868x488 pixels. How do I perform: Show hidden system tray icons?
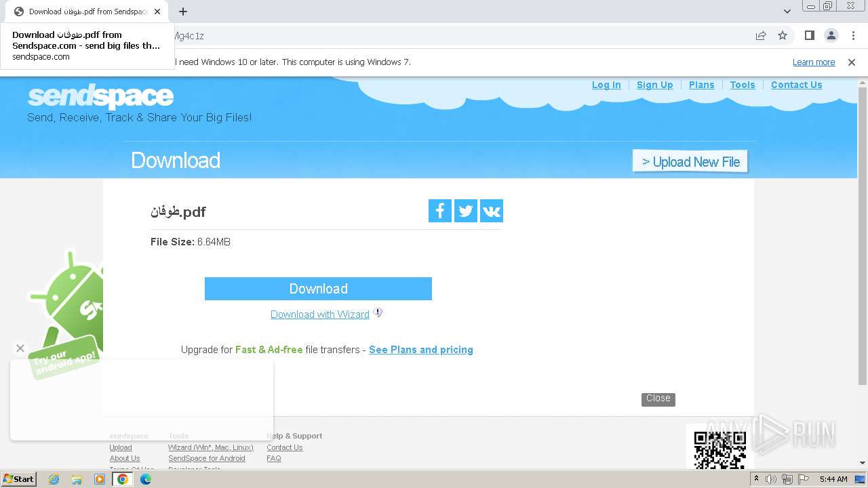coord(756,479)
